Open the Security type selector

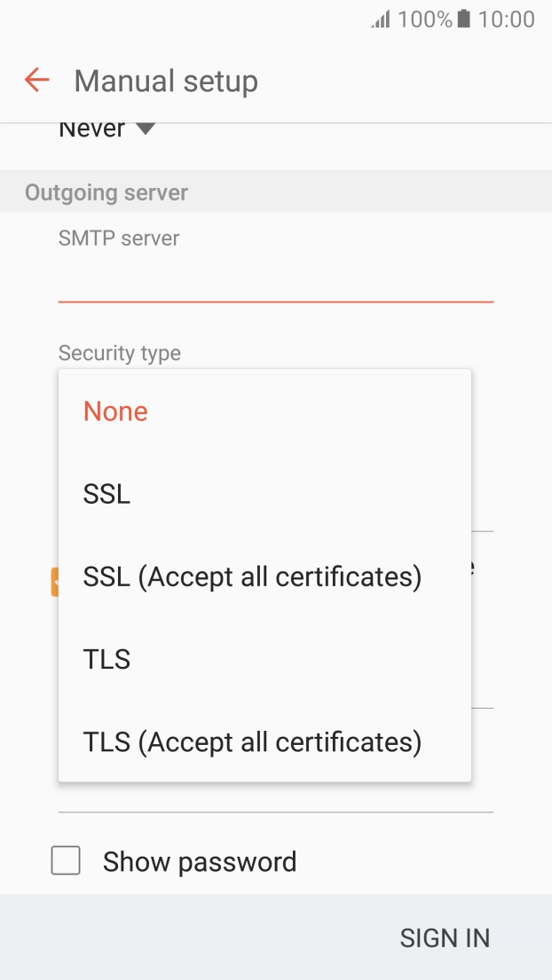click(119, 353)
